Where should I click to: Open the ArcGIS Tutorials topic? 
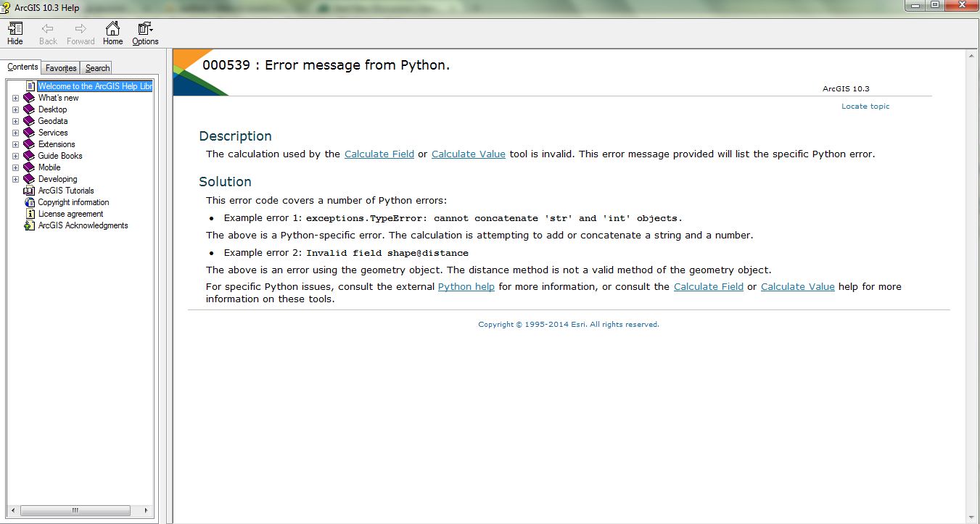(66, 191)
